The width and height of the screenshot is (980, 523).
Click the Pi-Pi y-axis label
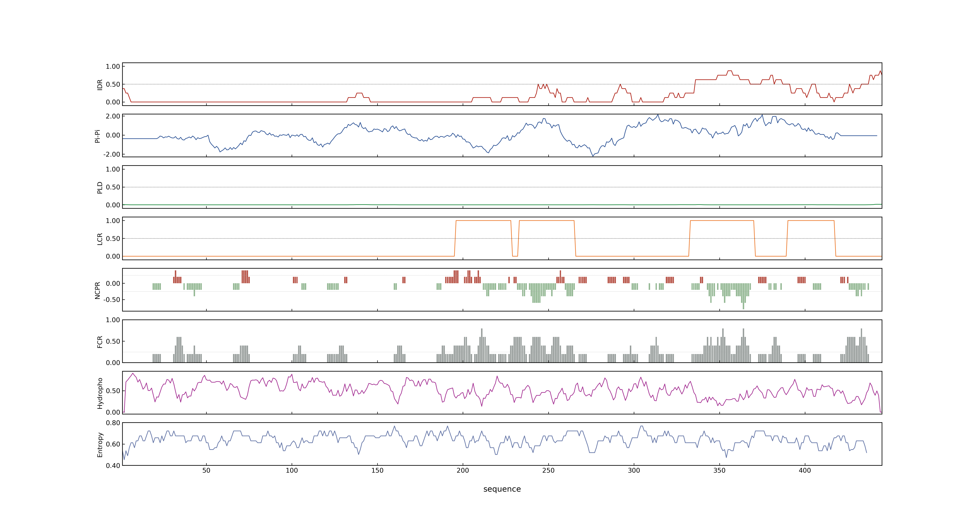pyautogui.click(x=97, y=136)
